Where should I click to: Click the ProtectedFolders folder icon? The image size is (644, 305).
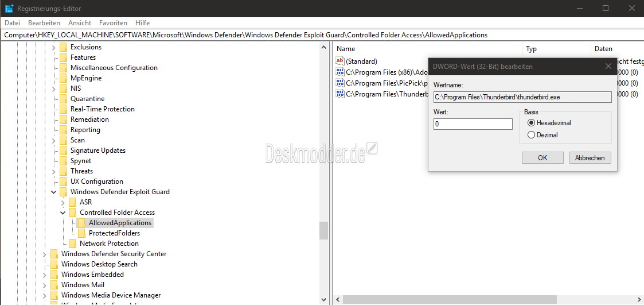point(81,233)
